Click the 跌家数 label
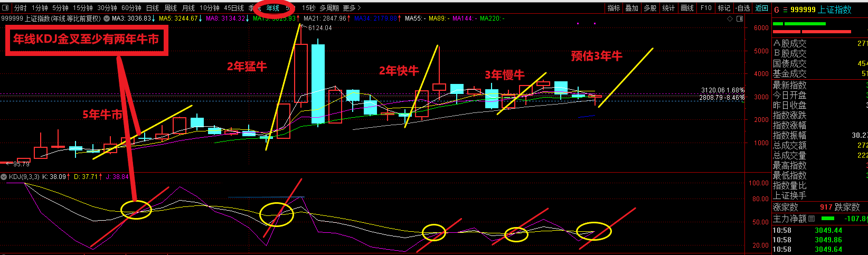Image resolution: width=868 pixels, height=255 pixels. point(847,207)
